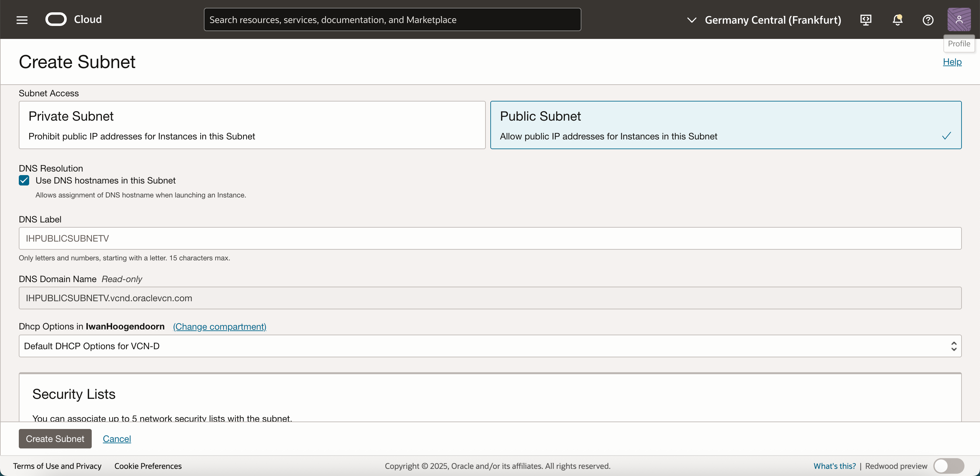The height and width of the screenshot is (476, 980).
Task: Expand the Default DHCP Options dropdown
Action: pyautogui.click(x=490, y=346)
